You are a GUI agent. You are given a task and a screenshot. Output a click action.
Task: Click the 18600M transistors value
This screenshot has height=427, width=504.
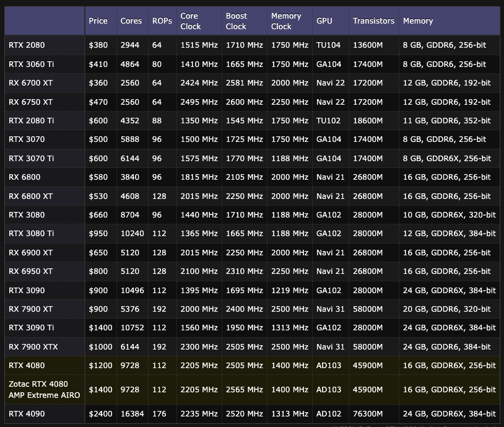point(368,121)
